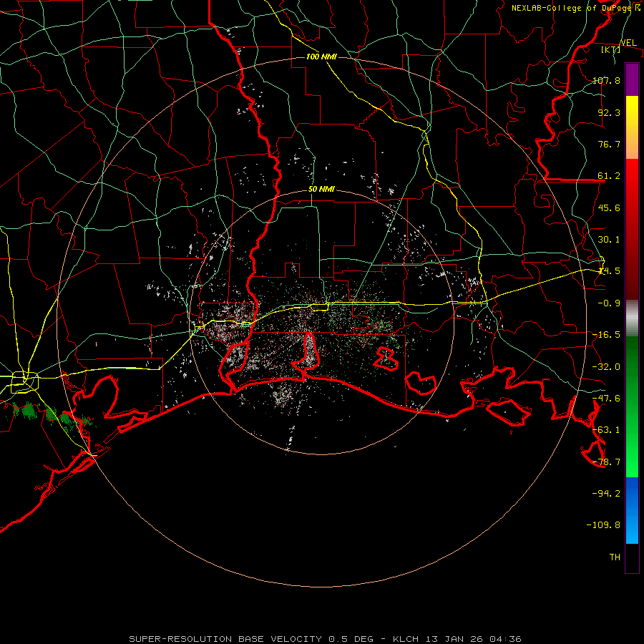Click the TH label on the legend
Viewport: 644px width, 644px height.
(x=615, y=557)
